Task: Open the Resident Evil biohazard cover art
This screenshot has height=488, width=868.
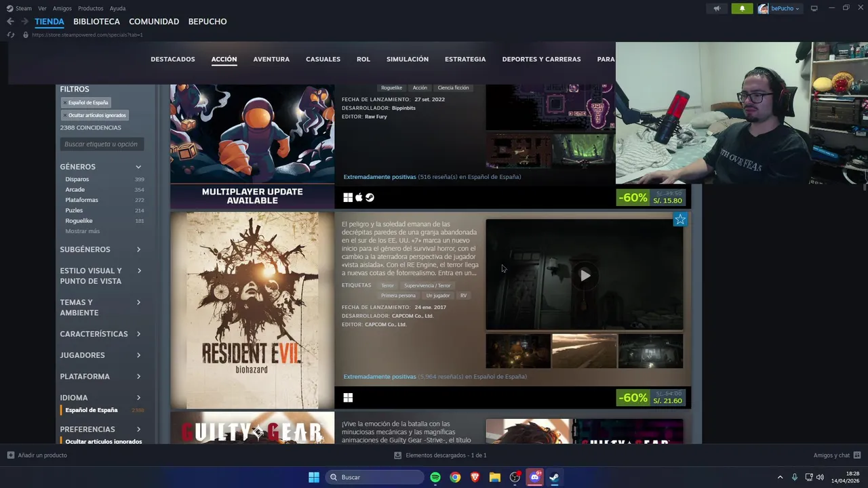Action: coord(252,310)
